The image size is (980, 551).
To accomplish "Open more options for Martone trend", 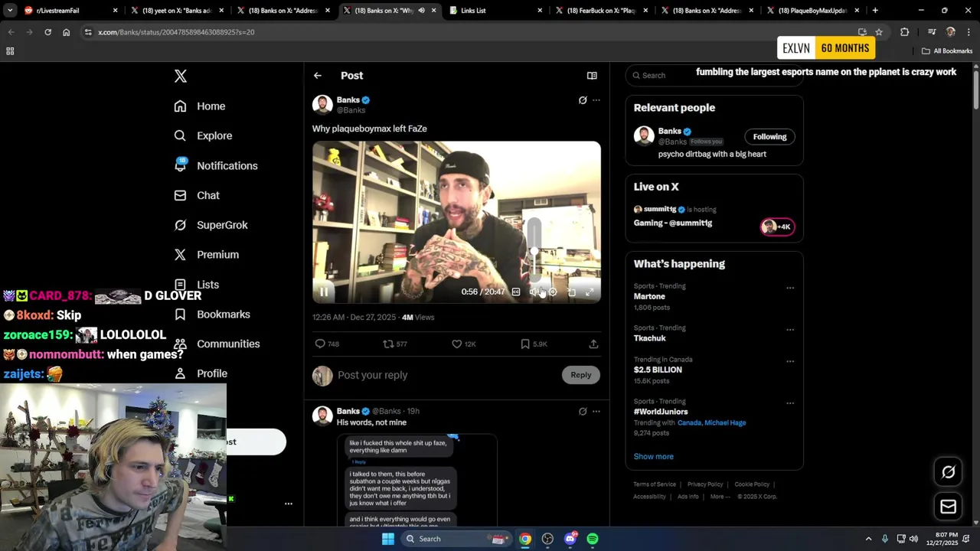I will click(x=790, y=289).
